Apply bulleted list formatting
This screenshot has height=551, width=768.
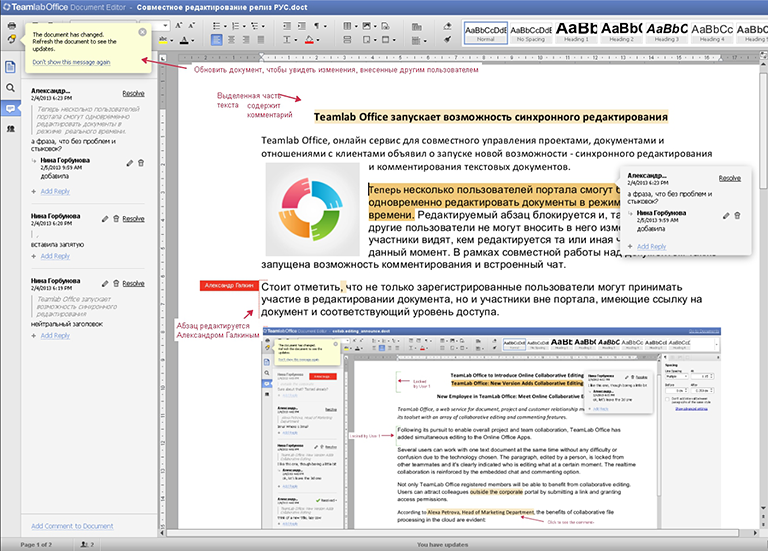pyautogui.click(x=216, y=25)
